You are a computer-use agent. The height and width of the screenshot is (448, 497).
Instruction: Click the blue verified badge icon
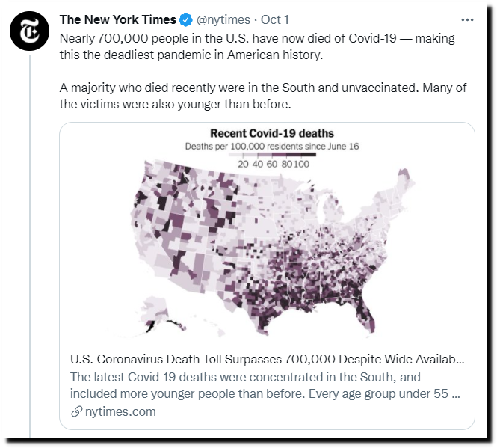(x=186, y=20)
